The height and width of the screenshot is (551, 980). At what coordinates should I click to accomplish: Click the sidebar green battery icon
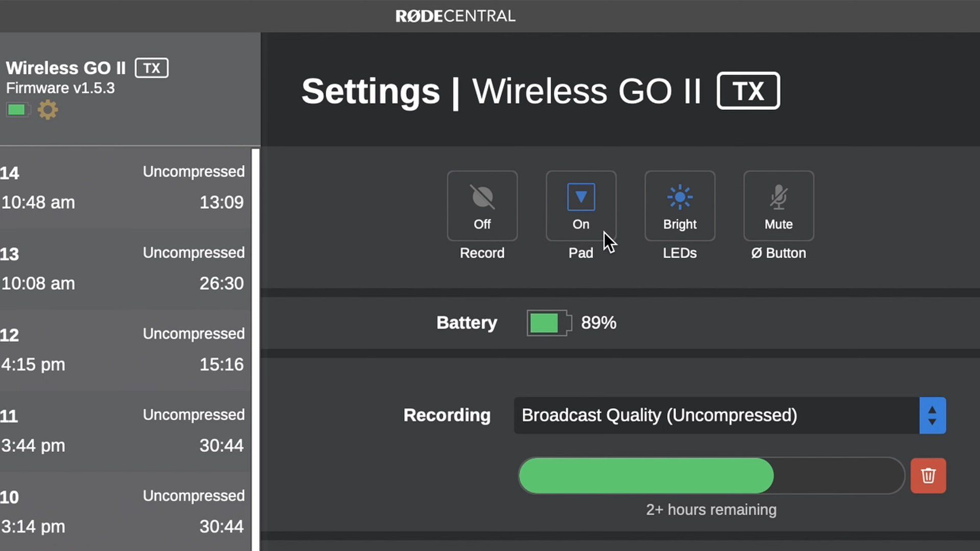[x=18, y=110]
